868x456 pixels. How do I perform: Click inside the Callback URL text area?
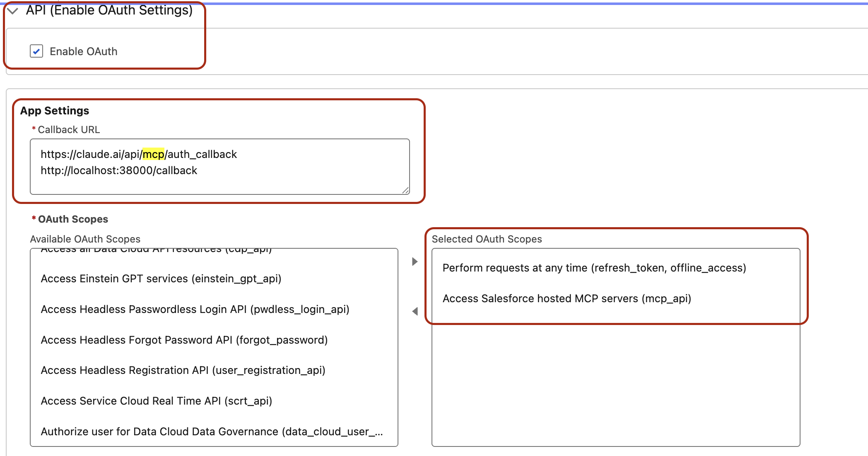click(x=220, y=167)
